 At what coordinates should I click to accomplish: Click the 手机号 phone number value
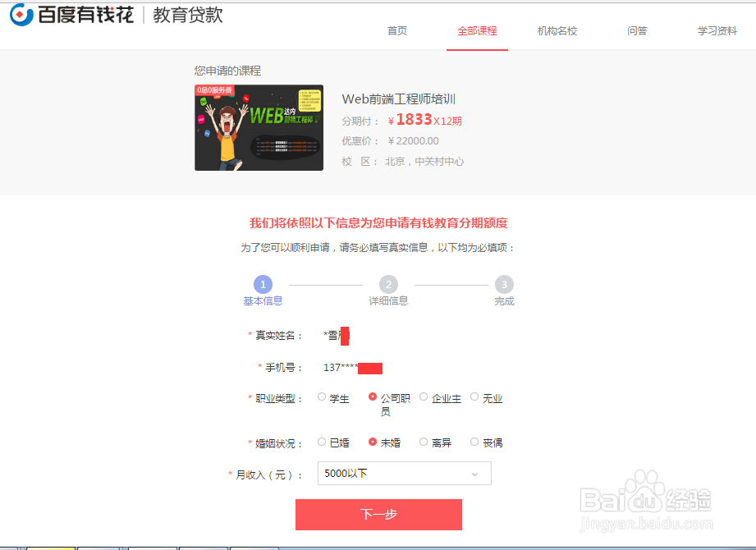352,368
